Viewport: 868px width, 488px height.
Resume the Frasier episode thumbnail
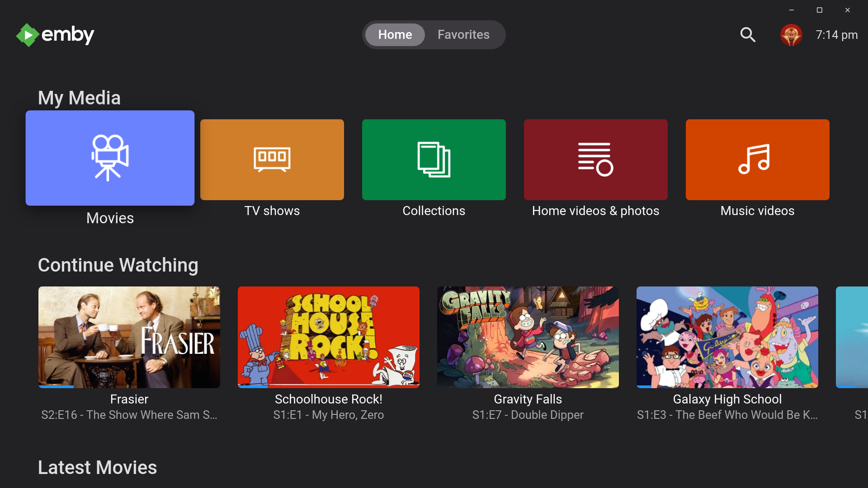click(129, 337)
